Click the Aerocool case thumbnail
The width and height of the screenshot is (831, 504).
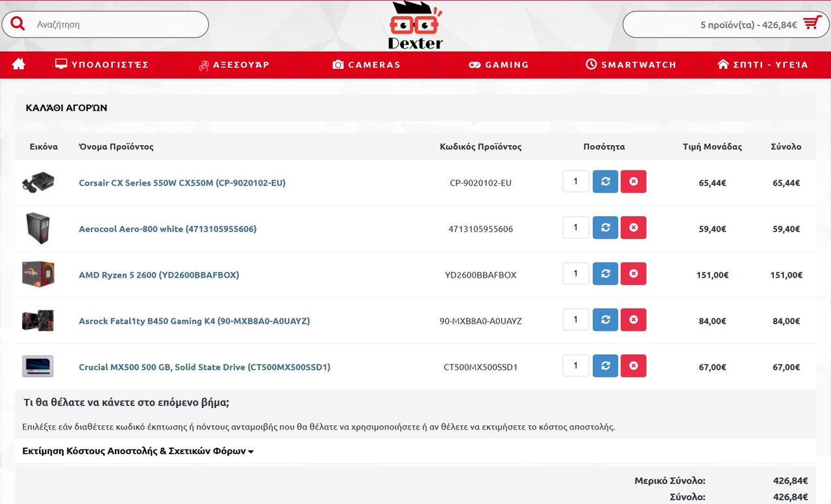(x=38, y=228)
